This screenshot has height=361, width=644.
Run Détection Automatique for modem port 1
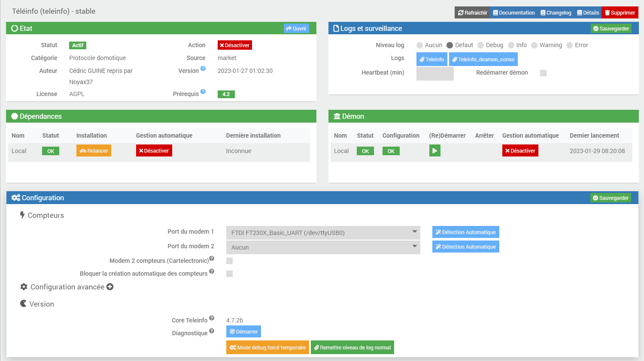point(466,232)
